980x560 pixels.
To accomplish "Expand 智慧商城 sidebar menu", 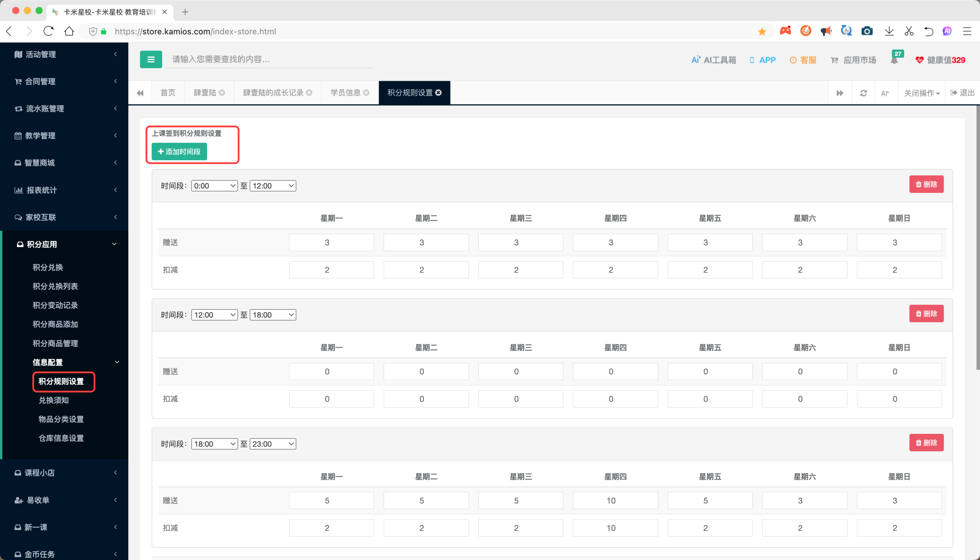I will point(64,163).
